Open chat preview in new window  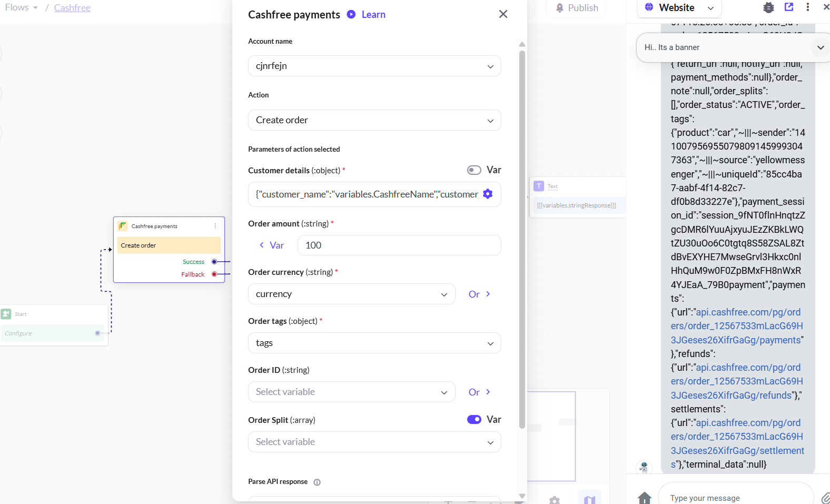click(x=788, y=7)
